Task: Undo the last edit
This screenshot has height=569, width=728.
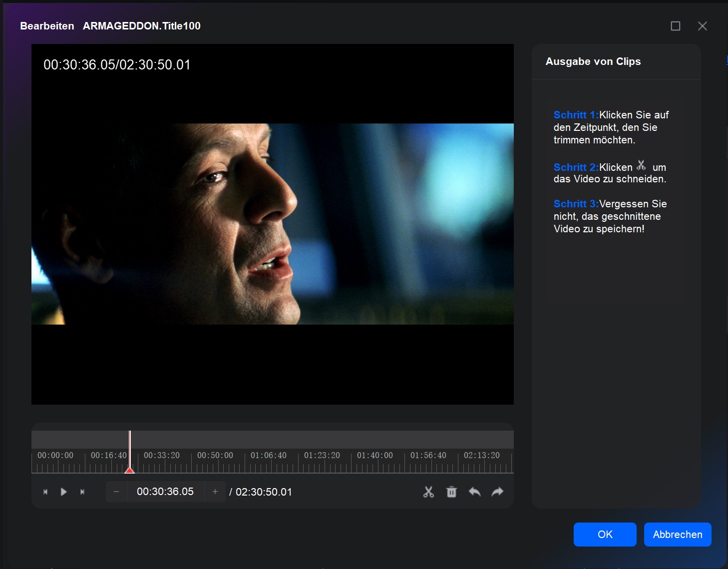Action: click(474, 492)
